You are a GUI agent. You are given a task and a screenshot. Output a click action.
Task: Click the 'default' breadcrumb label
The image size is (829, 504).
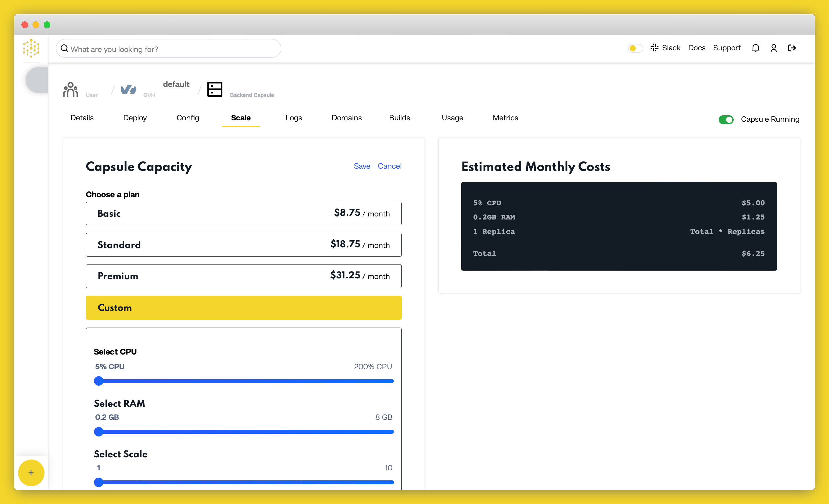coord(176,84)
